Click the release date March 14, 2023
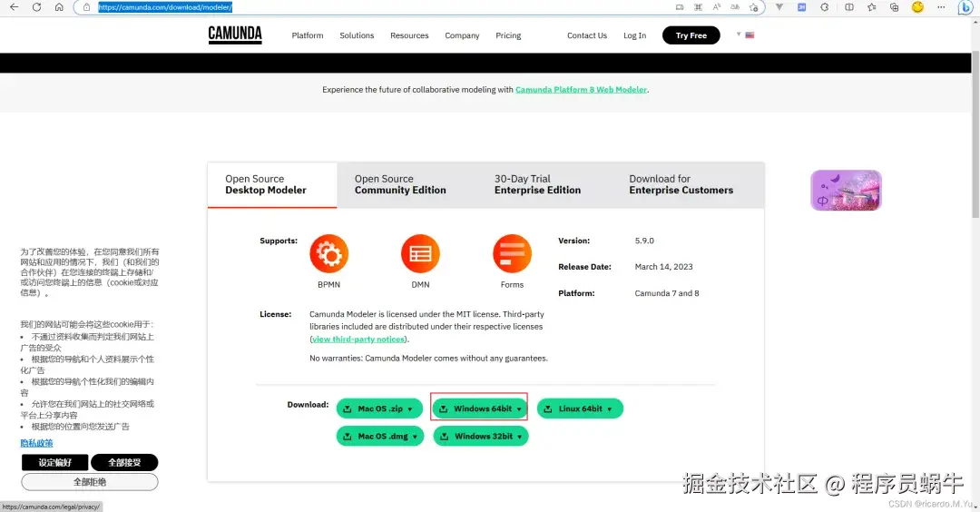 [663, 267]
